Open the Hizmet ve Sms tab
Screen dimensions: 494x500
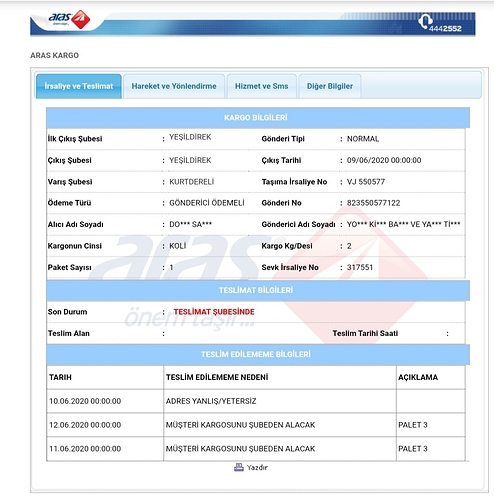point(261,86)
